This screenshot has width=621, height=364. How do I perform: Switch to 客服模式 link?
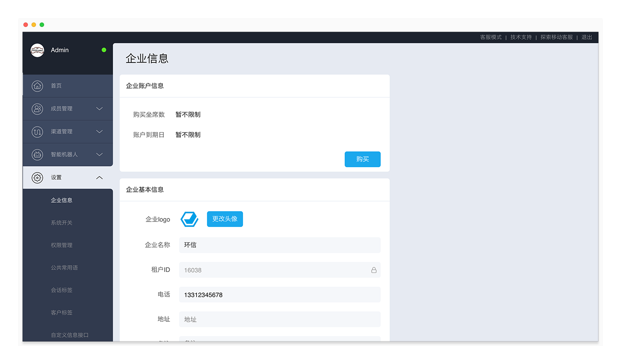[x=491, y=37]
